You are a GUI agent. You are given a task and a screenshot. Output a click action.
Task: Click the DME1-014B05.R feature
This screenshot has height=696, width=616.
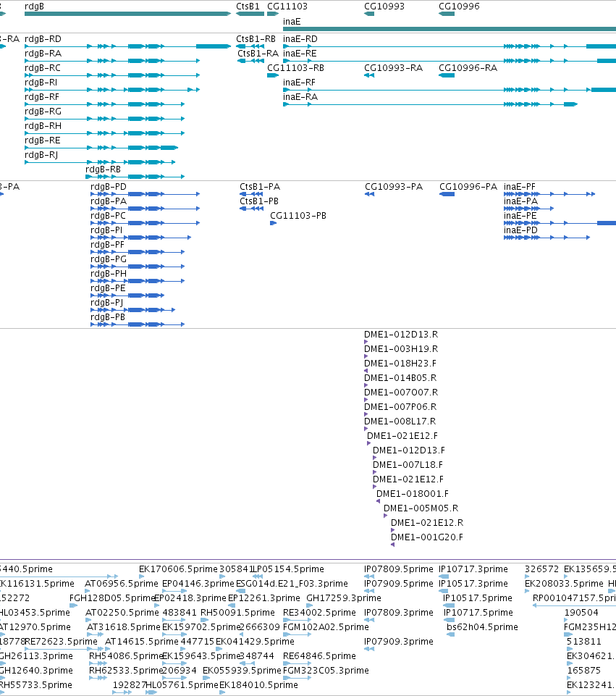[x=400, y=378]
